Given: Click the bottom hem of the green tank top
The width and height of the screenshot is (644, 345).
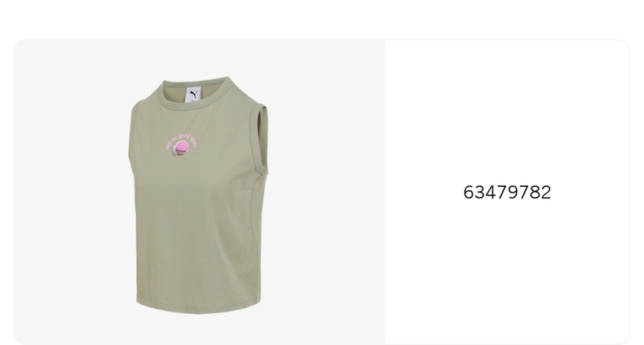Looking at the screenshot, I should [x=198, y=307].
